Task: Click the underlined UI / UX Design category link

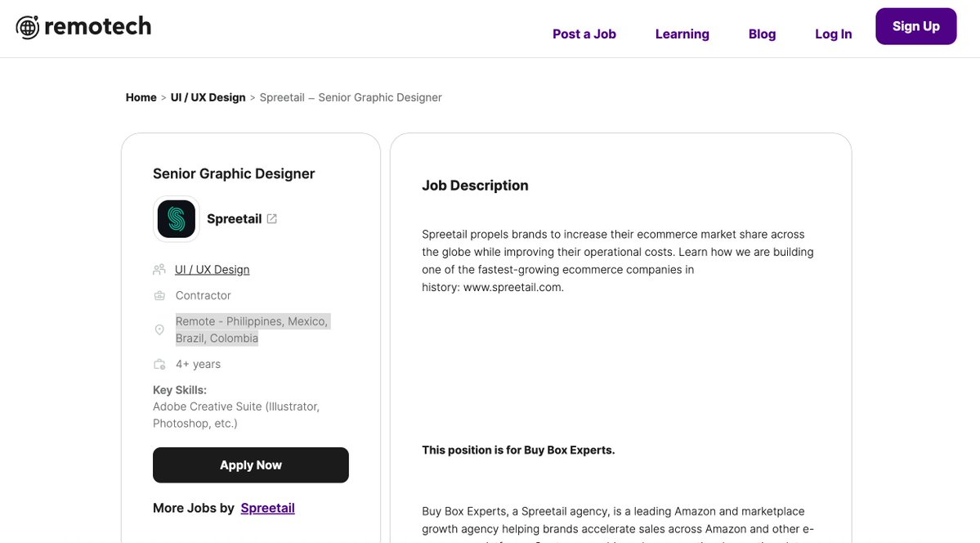Action: tap(212, 270)
